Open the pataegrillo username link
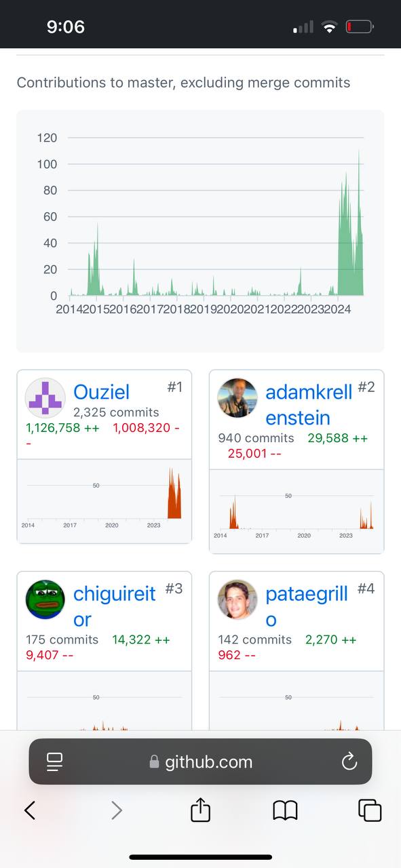 coord(306,606)
